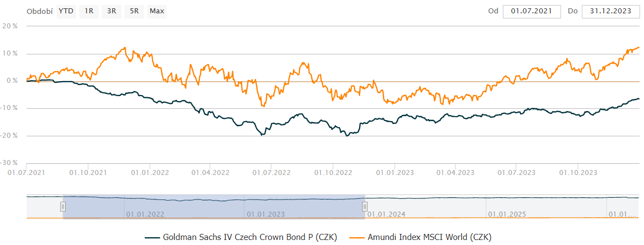Viewport: 644px width, 245px height.
Task: Set the chart range to 5R
Action: pos(134,11)
